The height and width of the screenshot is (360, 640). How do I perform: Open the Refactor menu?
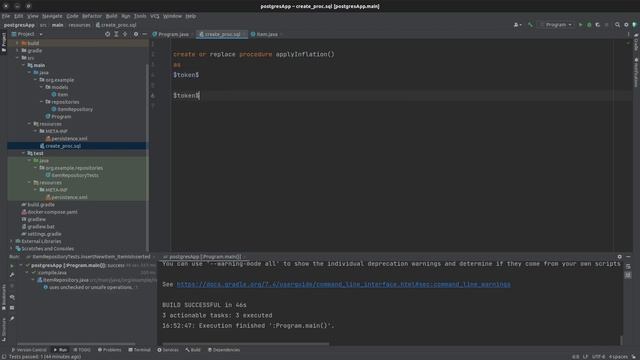(x=92, y=16)
